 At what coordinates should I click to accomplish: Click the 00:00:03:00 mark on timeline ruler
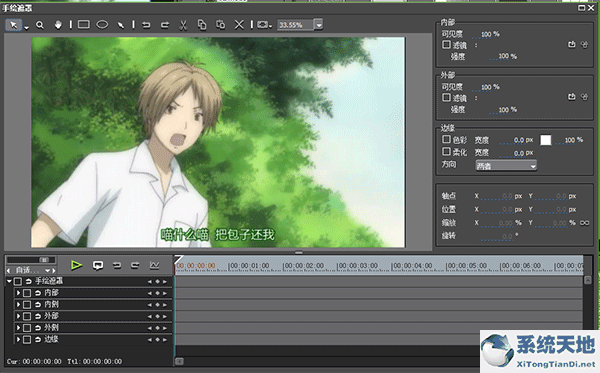pos(358,265)
